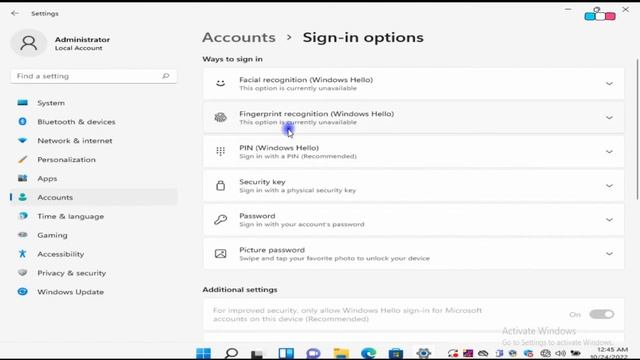This screenshot has width=640, height=360.
Task: Click the "Ways to sign in" heading
Action: pos(232,59)
